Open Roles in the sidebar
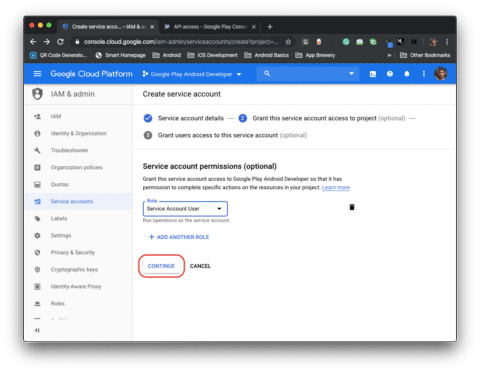Viewport: 480px width, 373px height. click(58, 303)
